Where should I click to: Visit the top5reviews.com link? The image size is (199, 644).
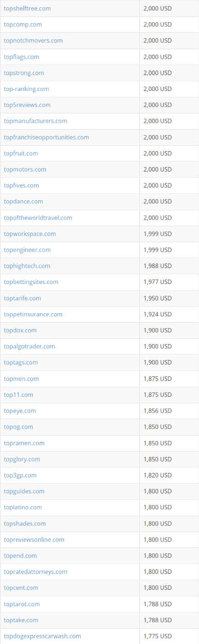(27, 105)
